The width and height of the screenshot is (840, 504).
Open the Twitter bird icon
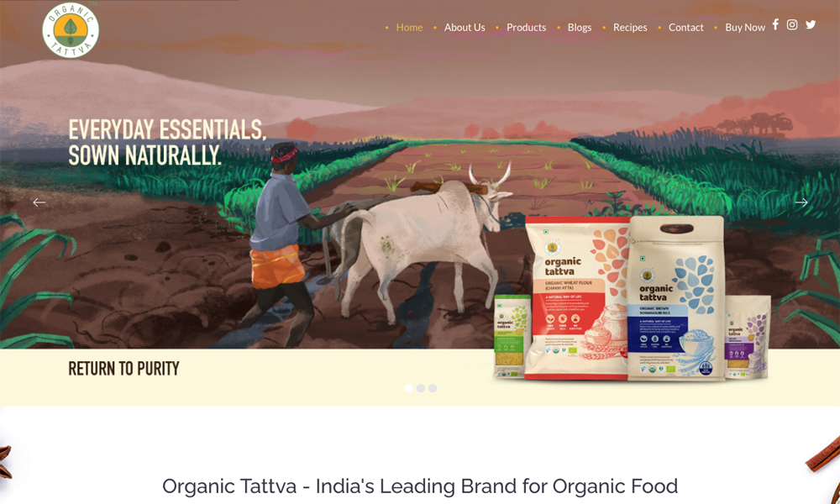[811, 24]
